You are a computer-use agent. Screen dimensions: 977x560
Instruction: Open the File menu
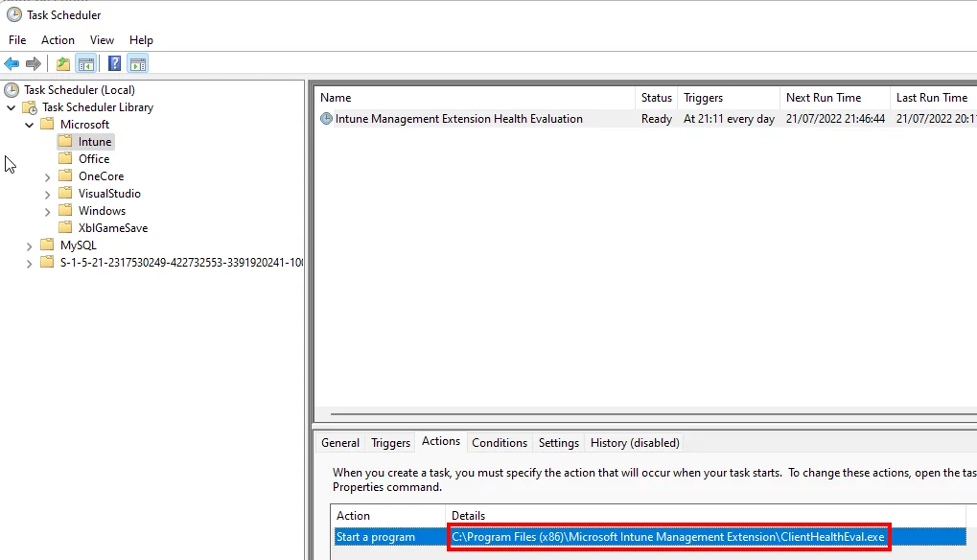point(17,40)
